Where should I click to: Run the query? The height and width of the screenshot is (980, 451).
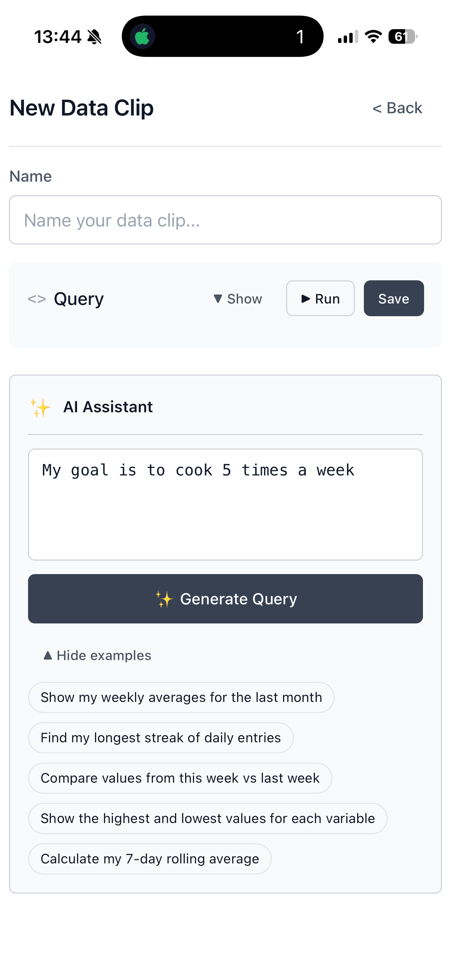[320, 299]
